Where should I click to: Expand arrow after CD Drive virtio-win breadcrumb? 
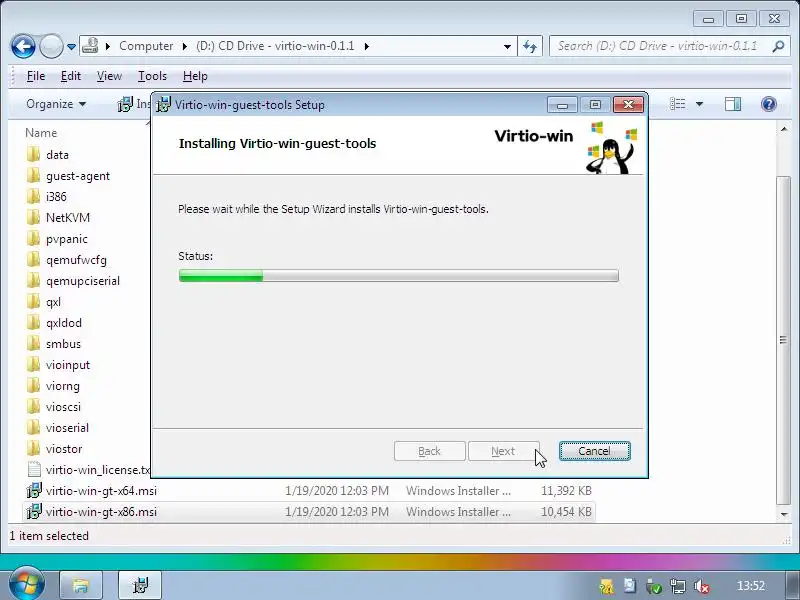367,46
